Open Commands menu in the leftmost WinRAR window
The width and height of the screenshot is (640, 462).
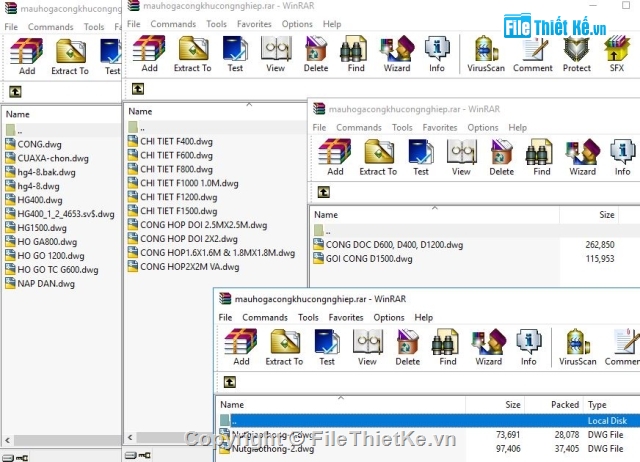click(51, 27)
